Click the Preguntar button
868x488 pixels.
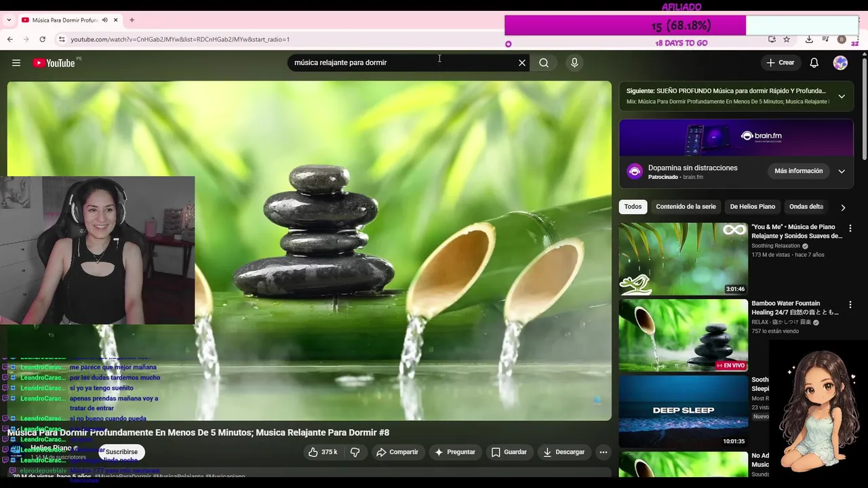pyautogui.click(x=455, y=452)
